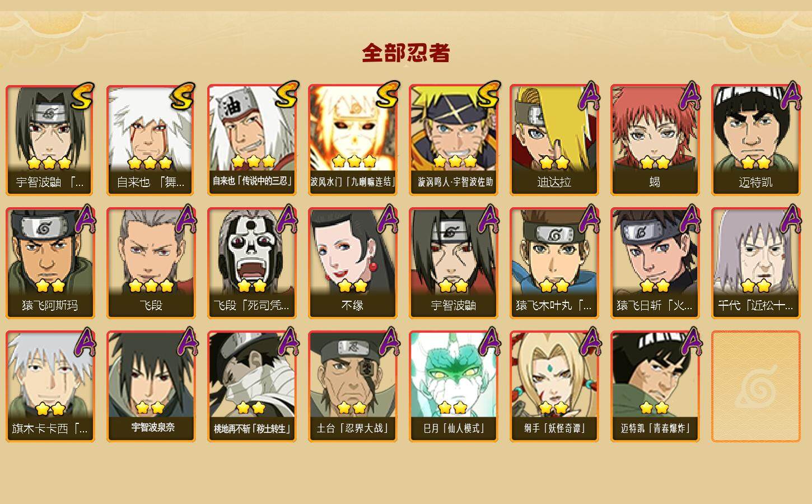Click the empty Konoha leaf slot
Screen dimensions: 812x504
pos(755,386)
